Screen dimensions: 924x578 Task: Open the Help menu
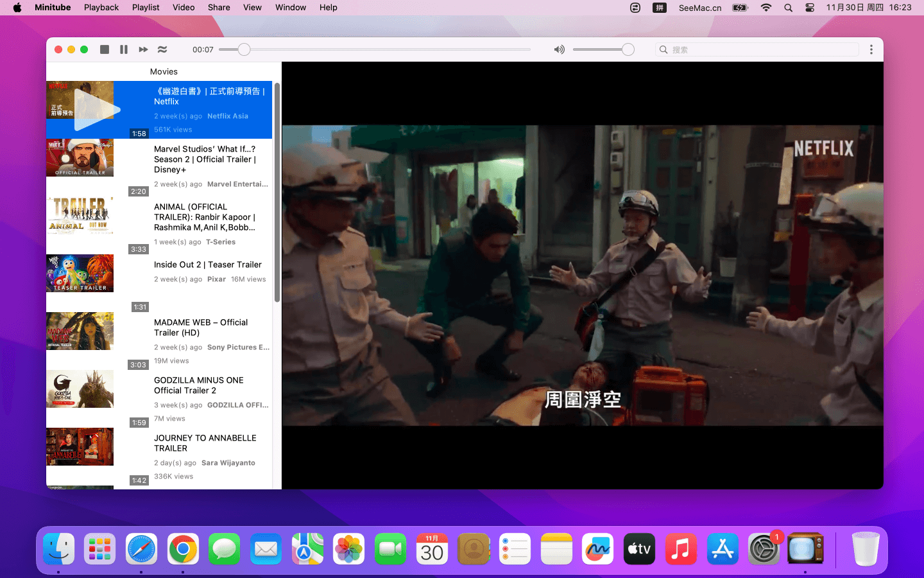329,8
